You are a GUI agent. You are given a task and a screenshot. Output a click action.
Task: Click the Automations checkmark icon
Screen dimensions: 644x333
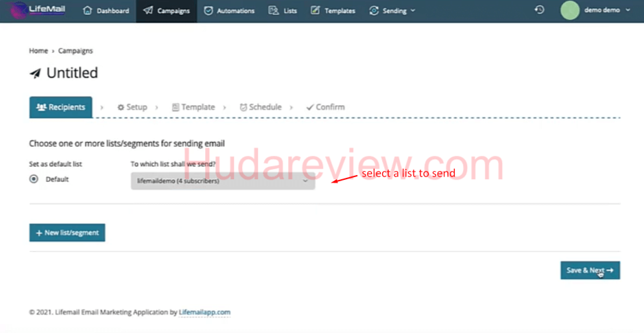(x=208, y=11)
